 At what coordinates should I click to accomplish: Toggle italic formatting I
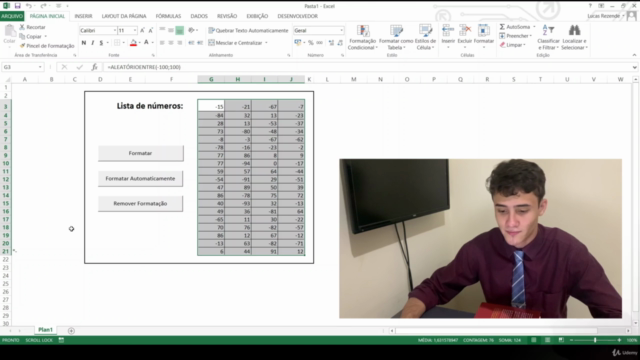point(93,42)
